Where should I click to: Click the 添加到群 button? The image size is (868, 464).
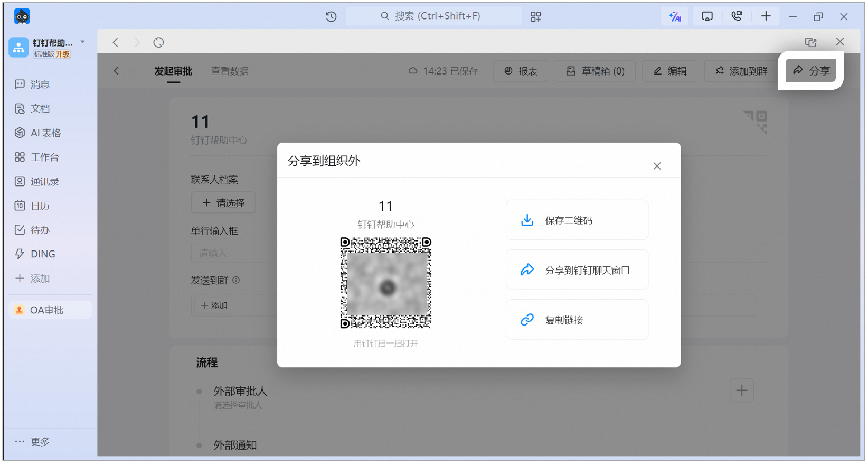pyautogui.click(x=741, y=71)
